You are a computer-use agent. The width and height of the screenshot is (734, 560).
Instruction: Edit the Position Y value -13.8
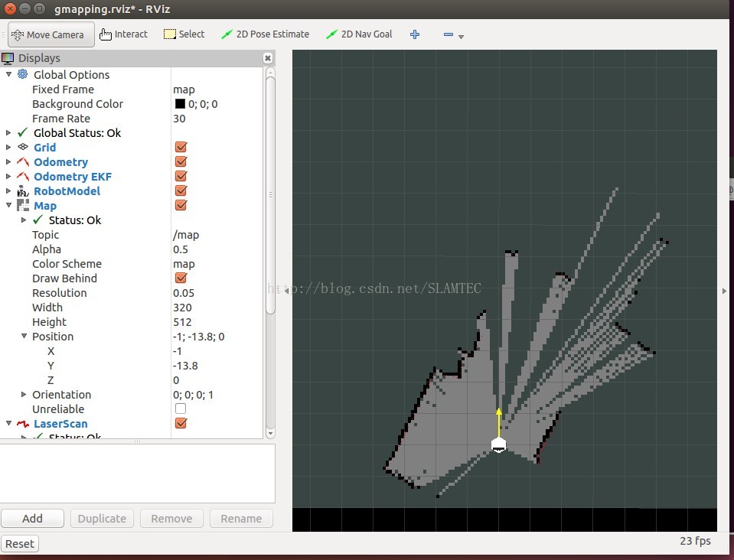point(185,366)
